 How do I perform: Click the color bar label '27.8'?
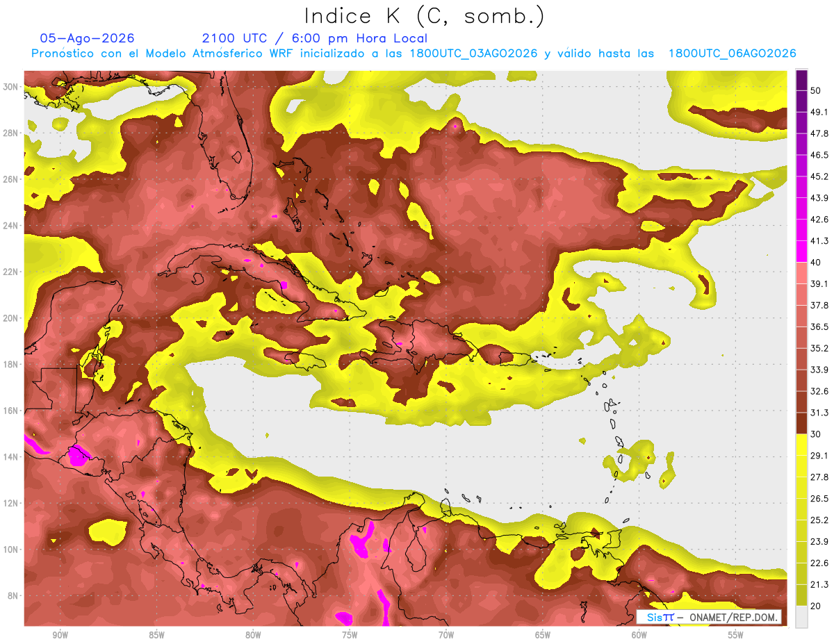tap(819, 477)
